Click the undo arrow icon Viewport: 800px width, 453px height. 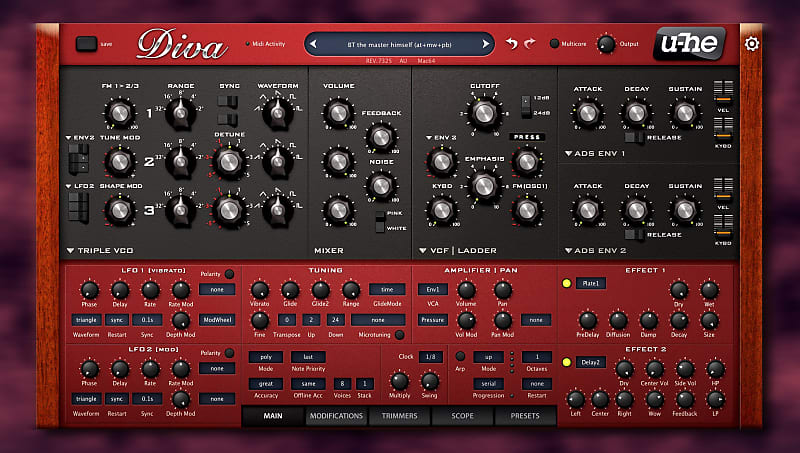513,44
